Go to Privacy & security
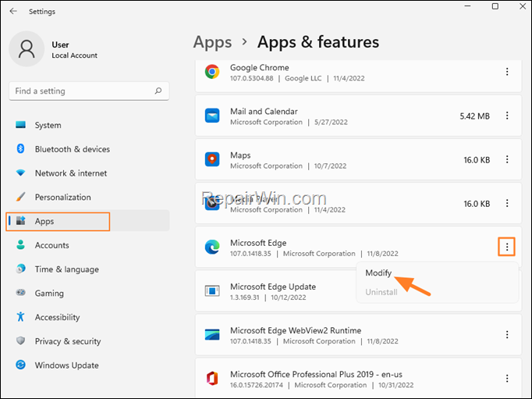The width and height of the screenshot is (532, 399). (87, 341)
